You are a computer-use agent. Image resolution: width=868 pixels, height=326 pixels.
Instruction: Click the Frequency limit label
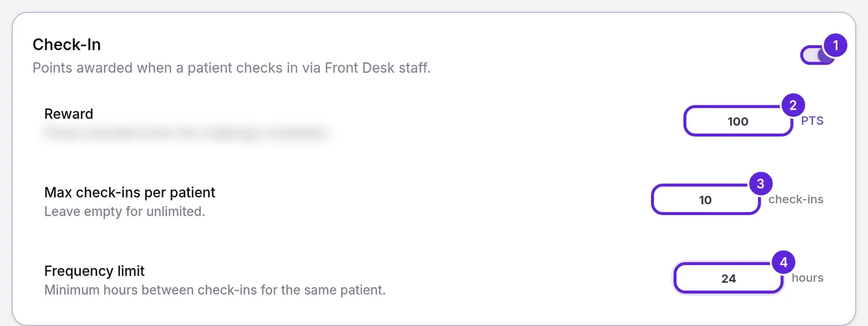click(x=95, y=271)
